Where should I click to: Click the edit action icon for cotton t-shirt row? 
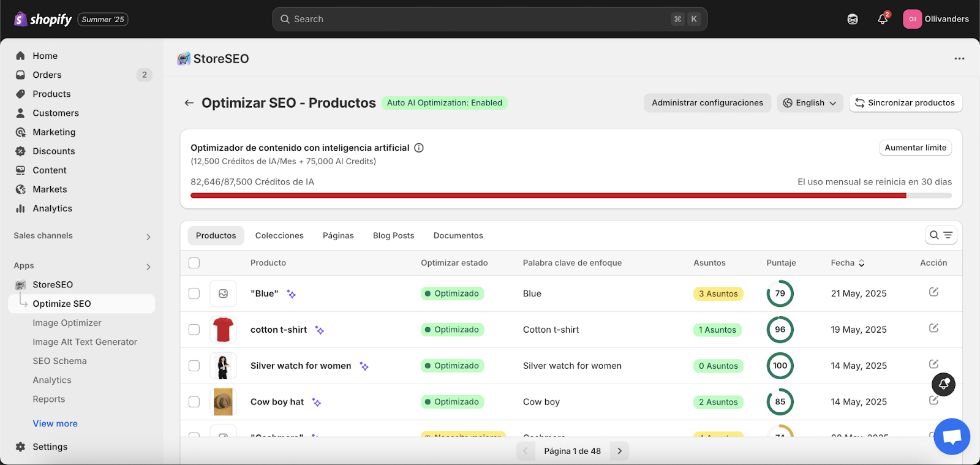click(933, 328)
